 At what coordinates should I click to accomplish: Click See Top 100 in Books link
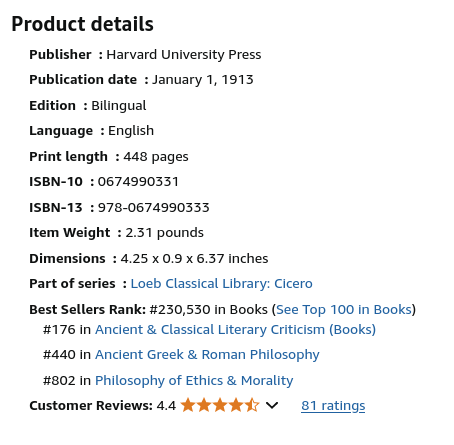pos(344,310)
